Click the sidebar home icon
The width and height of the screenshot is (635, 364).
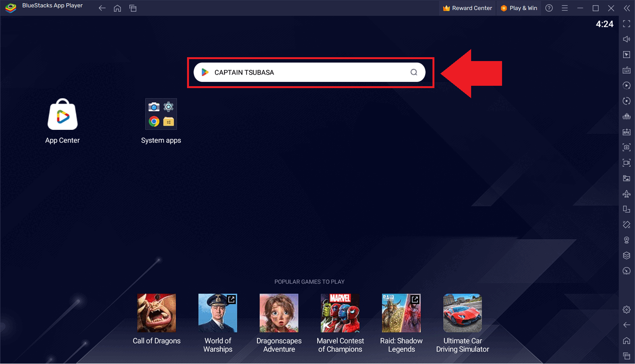coord(626,340)
